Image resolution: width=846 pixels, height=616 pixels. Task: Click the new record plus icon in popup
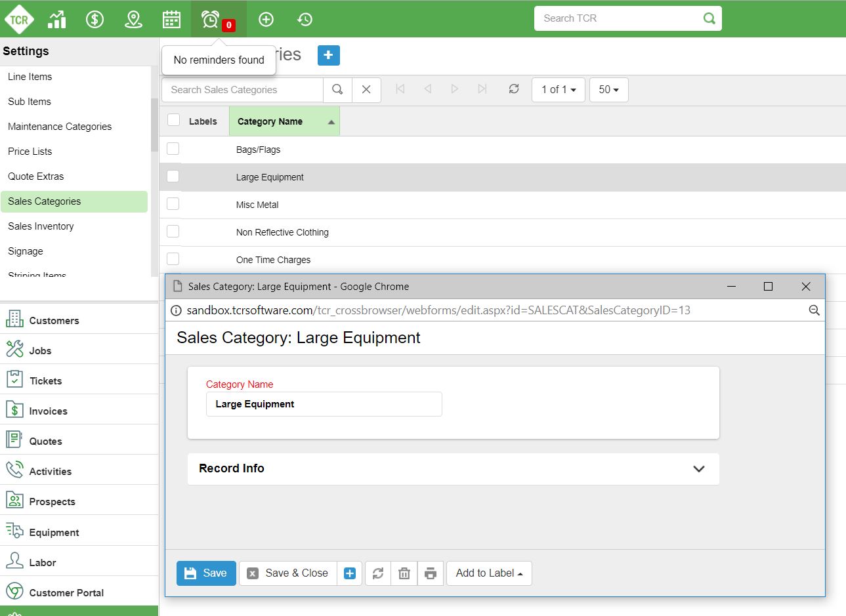coord(350,573)
